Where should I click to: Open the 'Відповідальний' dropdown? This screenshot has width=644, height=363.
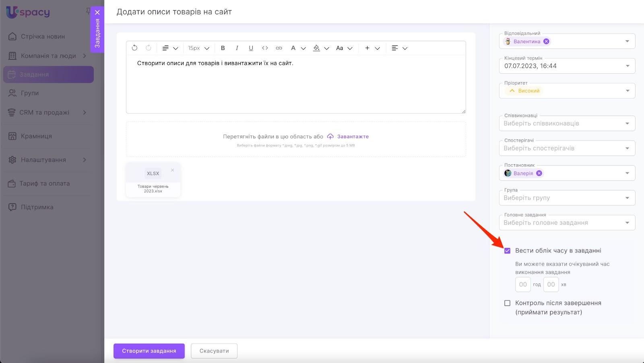pos(627,41)
